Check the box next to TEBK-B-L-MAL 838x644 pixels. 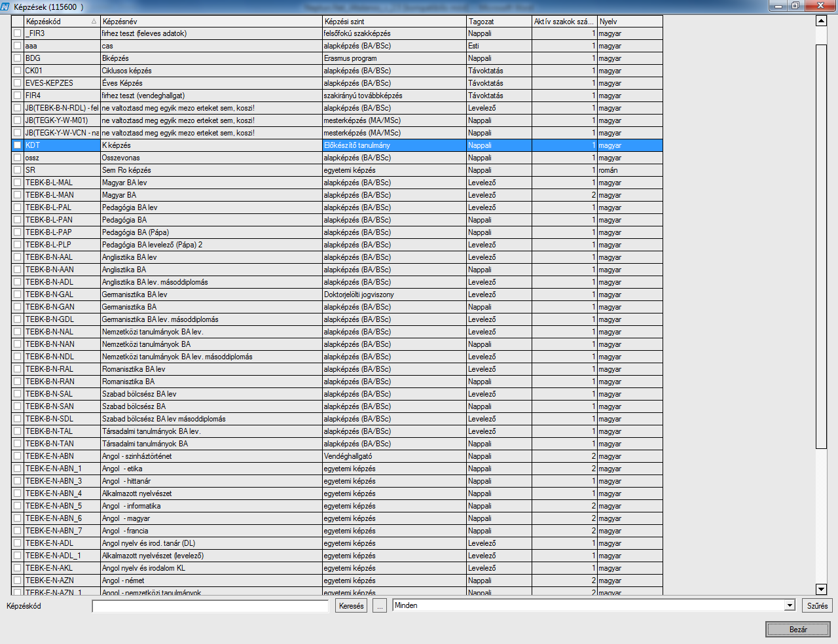[18, 183]
